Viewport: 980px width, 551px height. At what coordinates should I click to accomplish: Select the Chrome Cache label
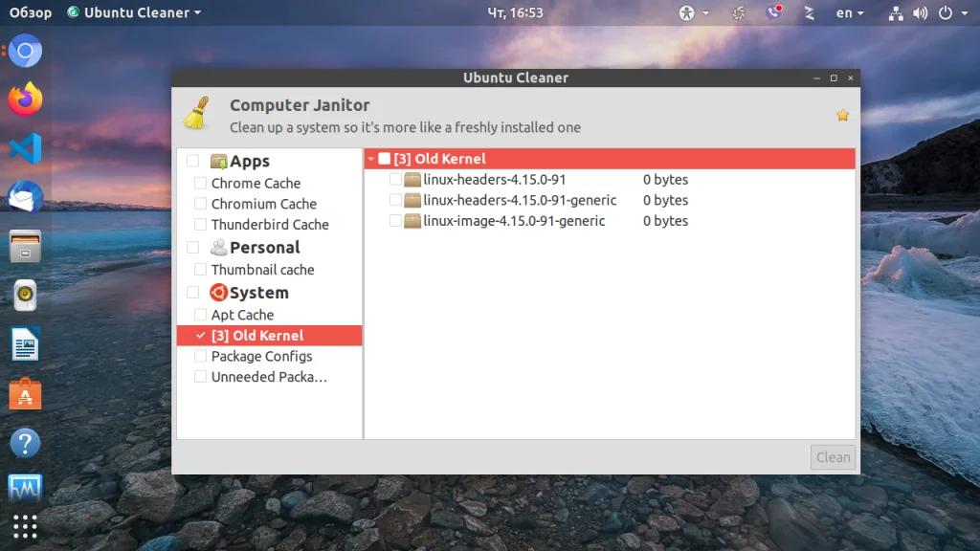[256, 183]
